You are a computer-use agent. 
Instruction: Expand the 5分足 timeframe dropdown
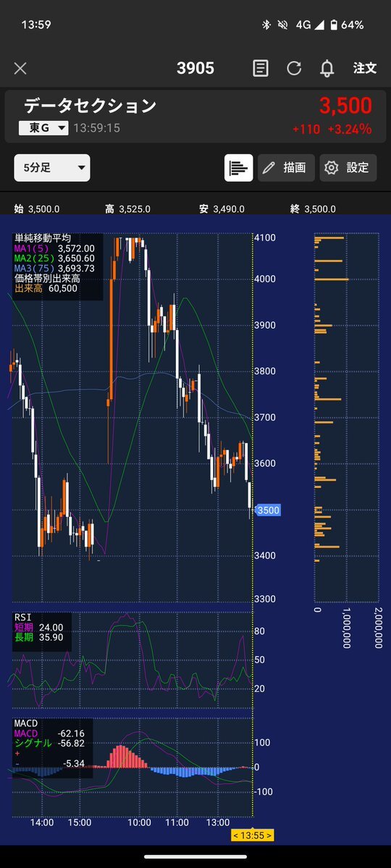pos(52,168)
